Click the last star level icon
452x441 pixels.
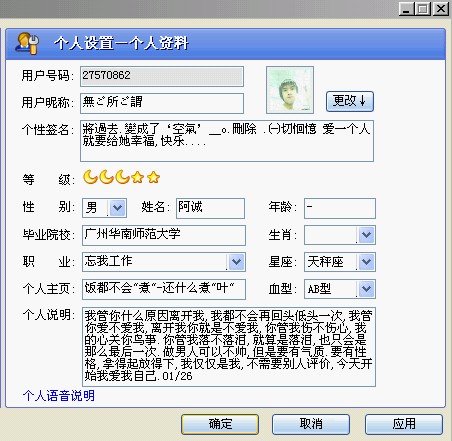coord(153,177)
